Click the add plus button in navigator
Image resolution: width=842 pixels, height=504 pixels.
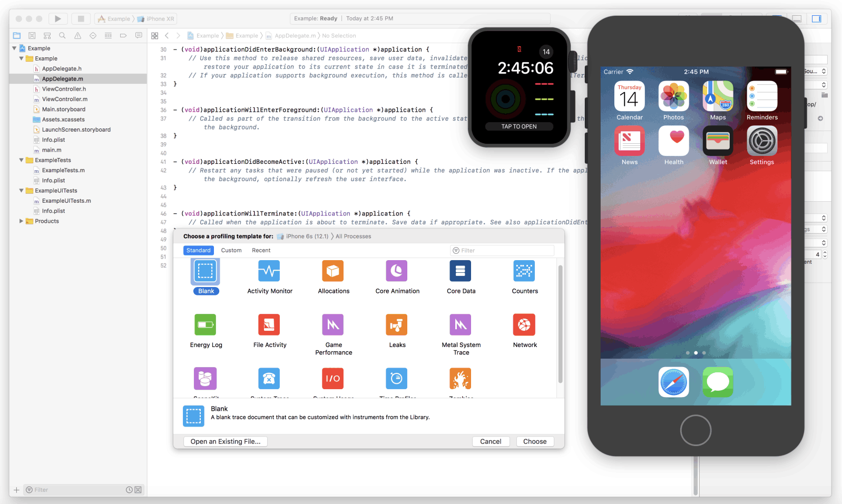17,490
